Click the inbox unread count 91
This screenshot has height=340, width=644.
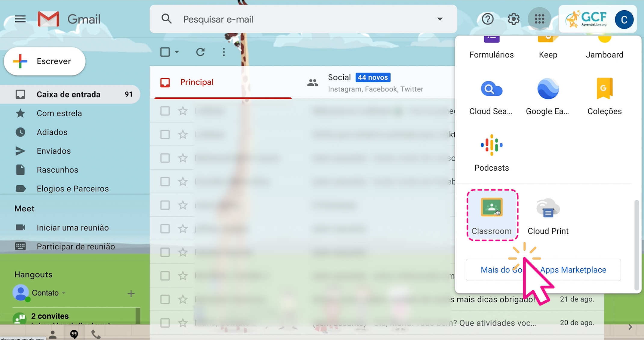[x=129, y=94]
